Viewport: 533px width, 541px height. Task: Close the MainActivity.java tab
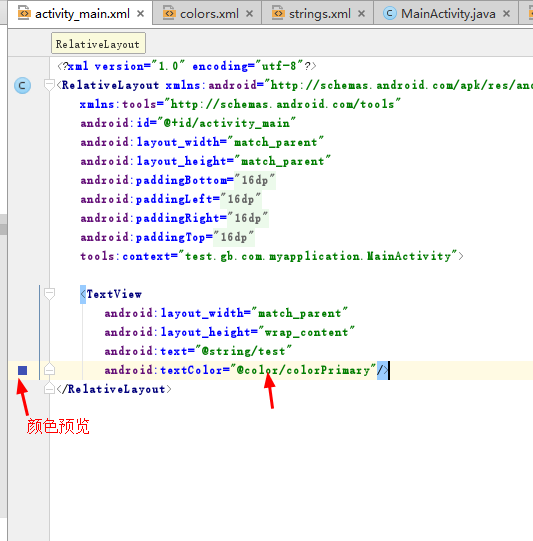tap(506, 14)
